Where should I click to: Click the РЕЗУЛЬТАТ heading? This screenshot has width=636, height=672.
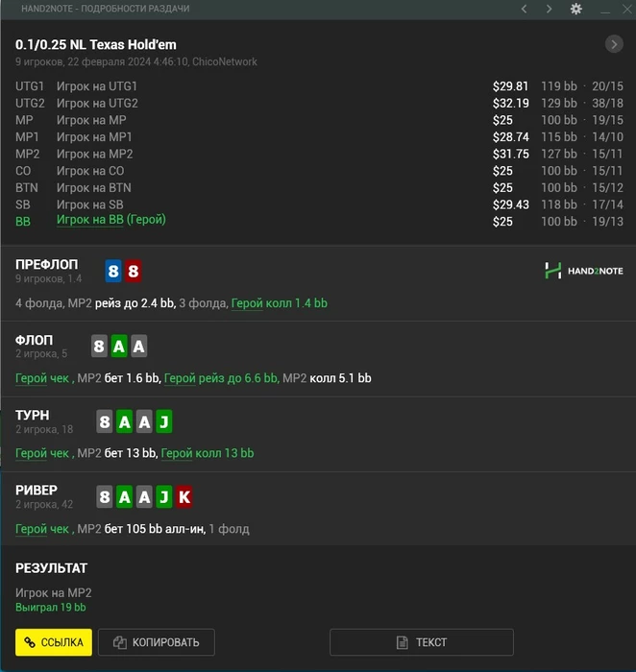(52, 568)
